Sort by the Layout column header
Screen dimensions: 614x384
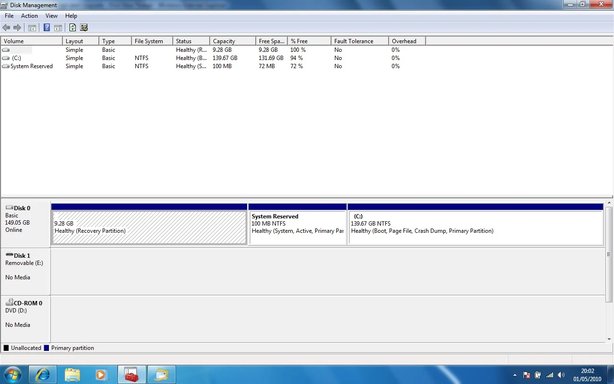[x=80, y=41]
